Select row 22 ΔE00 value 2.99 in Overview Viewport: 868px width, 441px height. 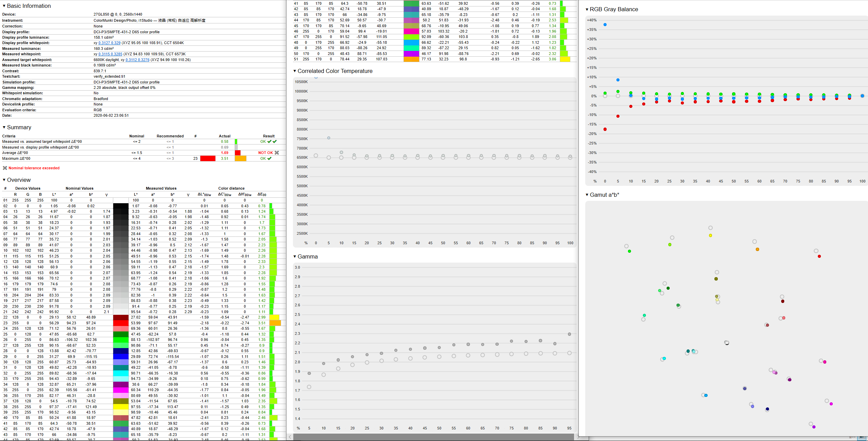[x=262, y=317]
